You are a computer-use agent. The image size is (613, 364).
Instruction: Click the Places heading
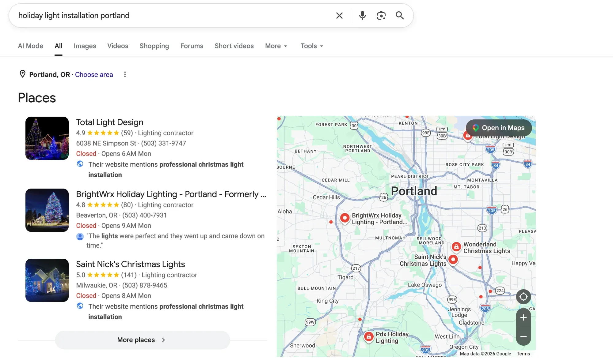(x=37, y=98)
